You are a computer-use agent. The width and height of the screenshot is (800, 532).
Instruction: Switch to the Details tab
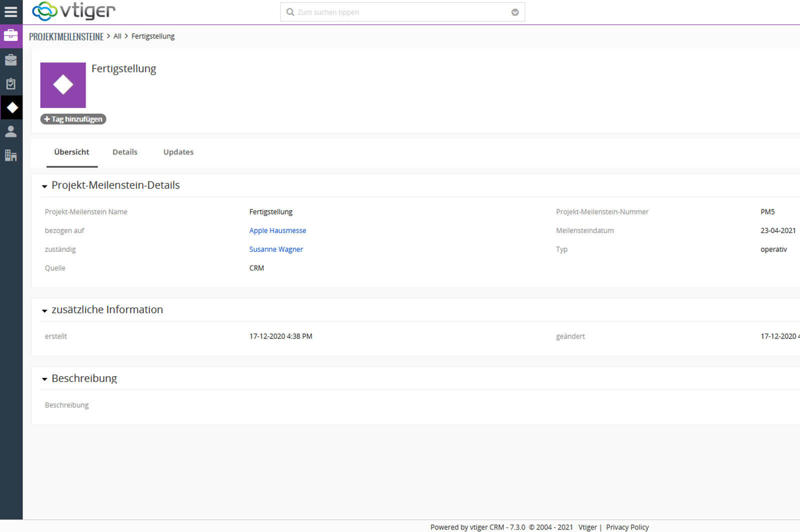(124, 152)
